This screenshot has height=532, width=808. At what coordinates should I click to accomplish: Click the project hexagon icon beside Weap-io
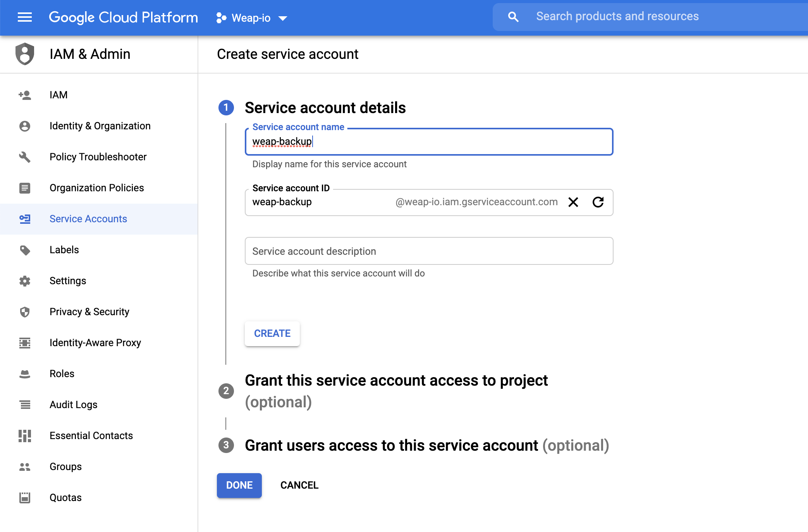pos(221,18)
